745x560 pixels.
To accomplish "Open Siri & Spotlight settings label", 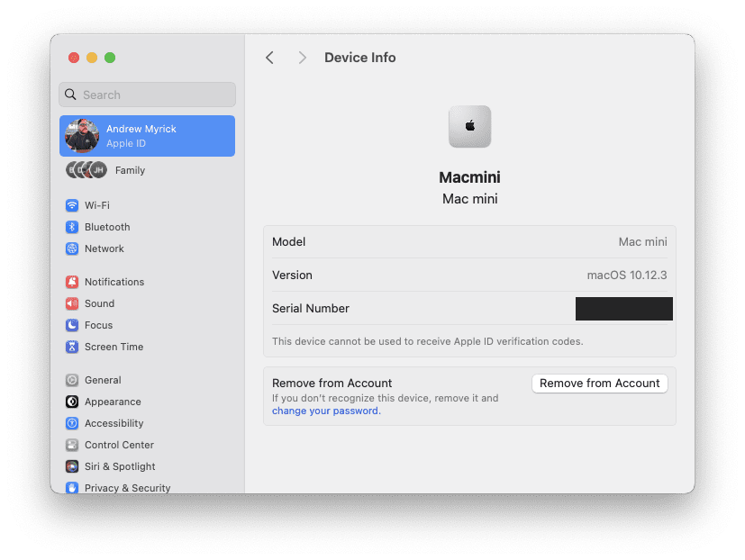I will 120,466.
